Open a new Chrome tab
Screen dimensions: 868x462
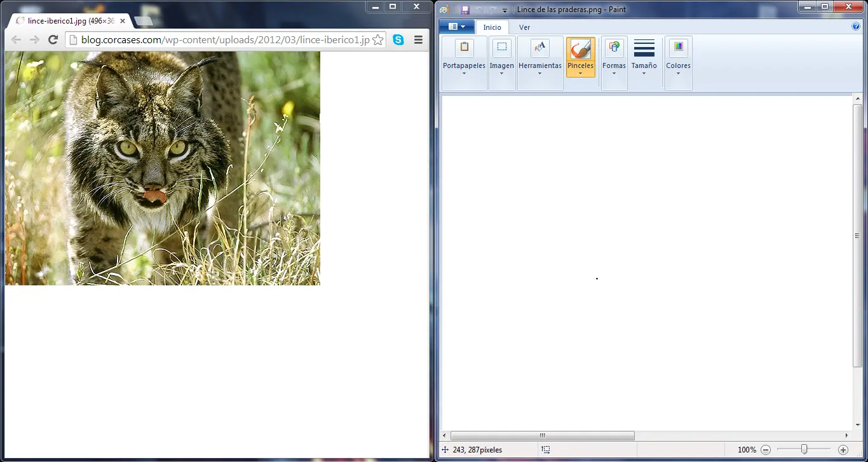pos(144,21)
